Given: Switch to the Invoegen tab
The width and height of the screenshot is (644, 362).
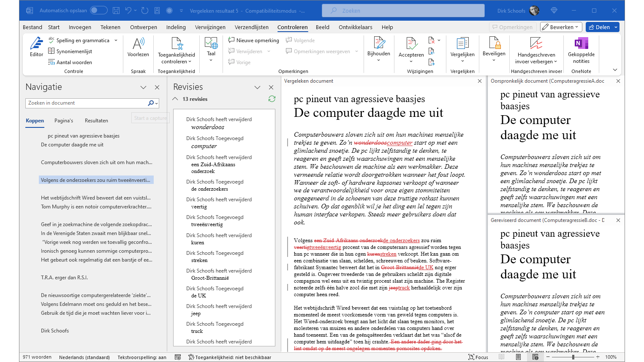Looking at the screenshot, I should [80, 27].
